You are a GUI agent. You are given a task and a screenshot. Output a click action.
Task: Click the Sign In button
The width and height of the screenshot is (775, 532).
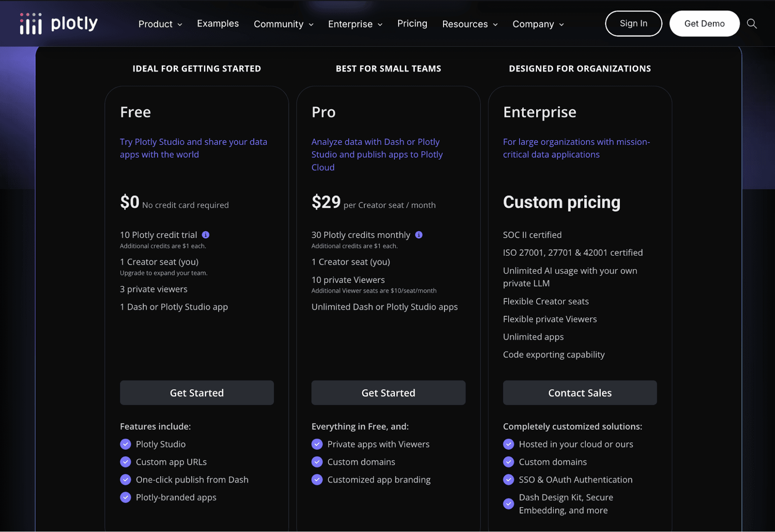[x=633, y=24]
